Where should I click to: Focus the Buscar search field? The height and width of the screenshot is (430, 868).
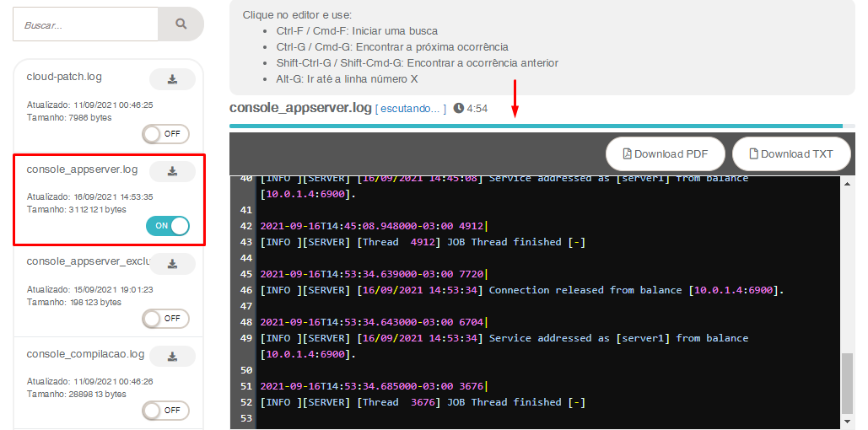[86, 24]
